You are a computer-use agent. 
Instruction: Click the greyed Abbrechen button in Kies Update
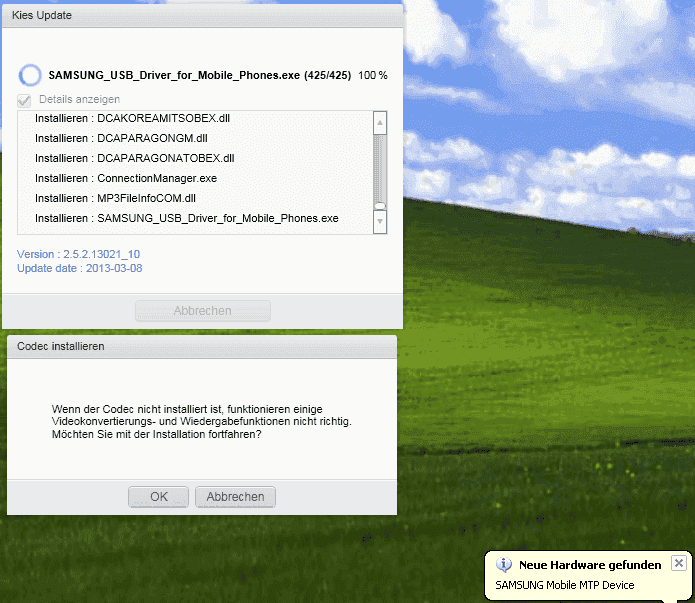click(x=203, y=311)
